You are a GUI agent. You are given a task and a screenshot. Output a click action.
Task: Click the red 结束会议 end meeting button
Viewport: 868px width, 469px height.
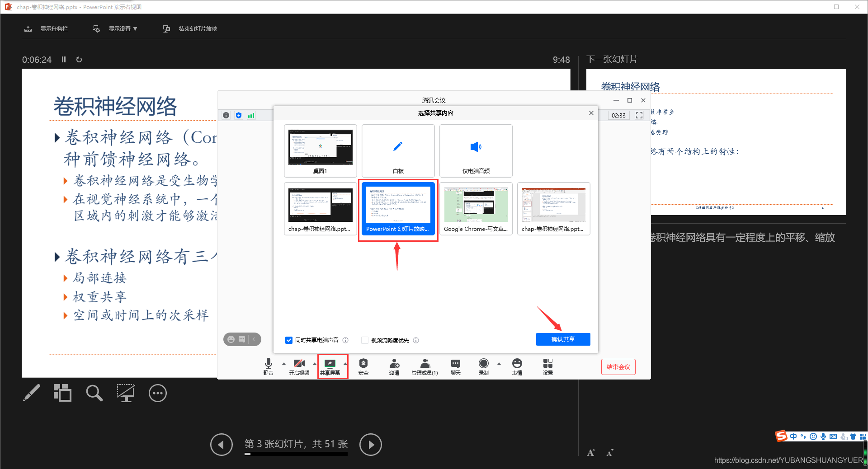(x=618, y=367)
